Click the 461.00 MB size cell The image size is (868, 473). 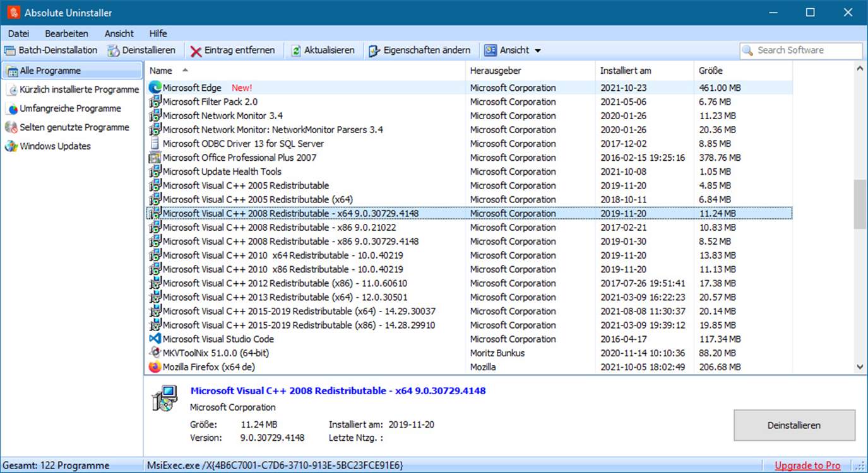720,88
